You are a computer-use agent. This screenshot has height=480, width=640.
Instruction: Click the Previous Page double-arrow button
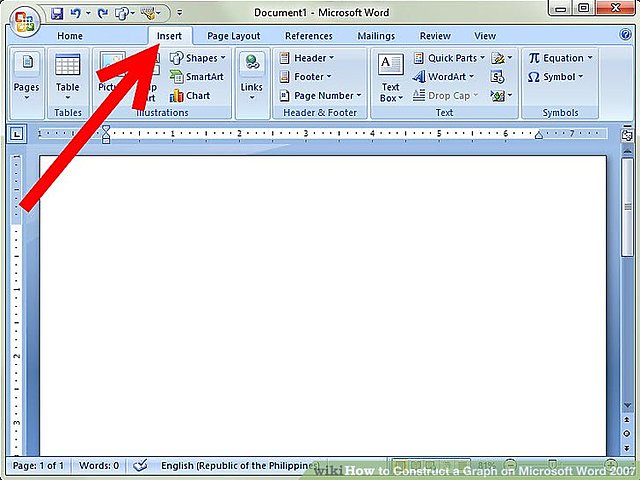click(627, 419)
